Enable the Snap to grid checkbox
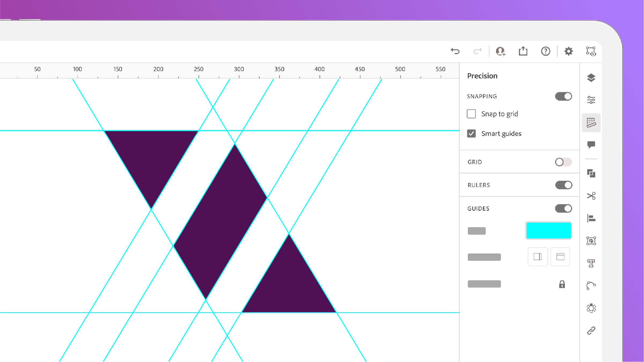Screen dimensions: 644x362 coord(471,114)
